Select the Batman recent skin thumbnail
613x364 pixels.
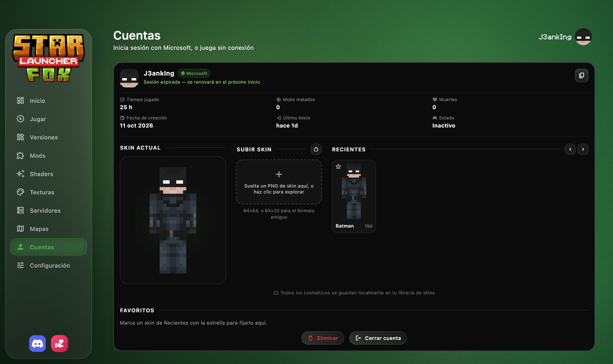pos(354,196)
